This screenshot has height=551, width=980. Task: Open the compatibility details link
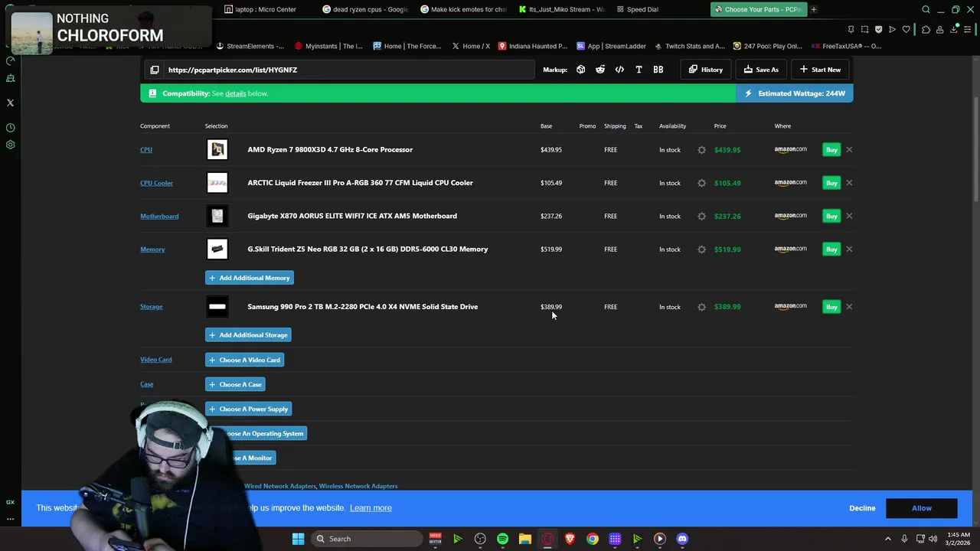(235, 93)
